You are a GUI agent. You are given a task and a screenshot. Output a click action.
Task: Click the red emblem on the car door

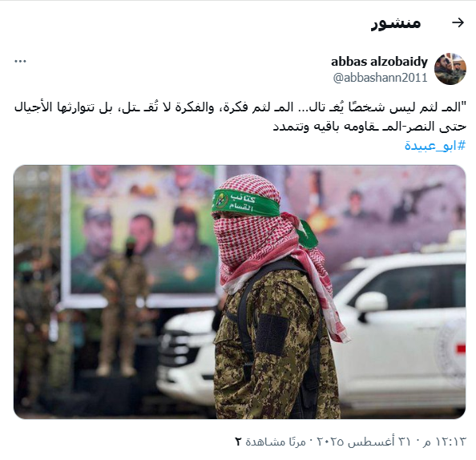point(460,348)
